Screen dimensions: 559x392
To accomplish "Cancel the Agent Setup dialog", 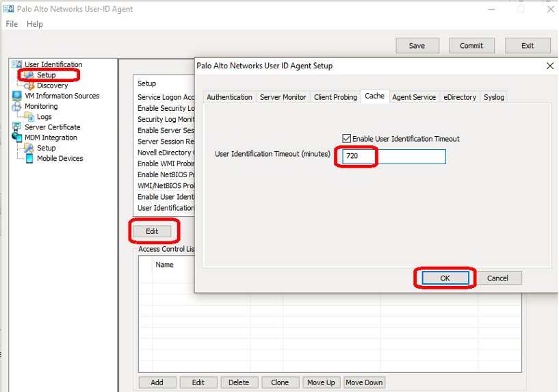I will 497,278.
